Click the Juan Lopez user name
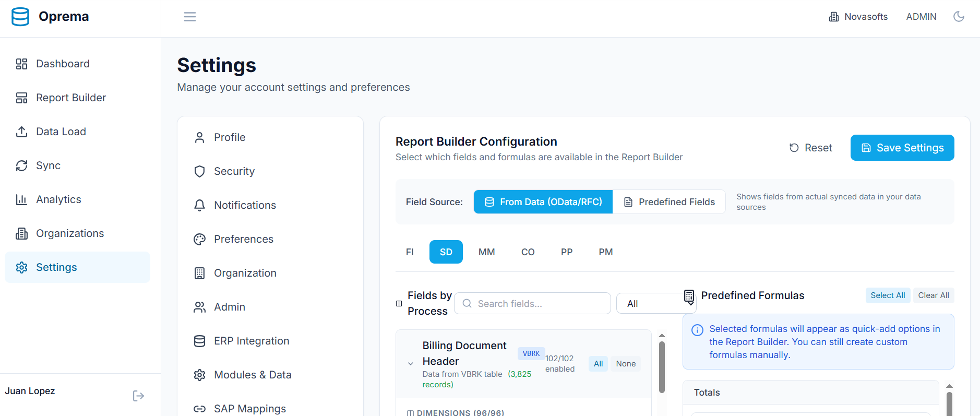 tap(30, 391)
